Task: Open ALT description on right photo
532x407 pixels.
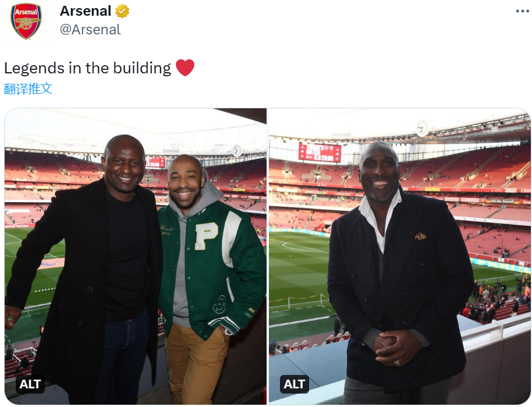Action: (x=294, y=384)
